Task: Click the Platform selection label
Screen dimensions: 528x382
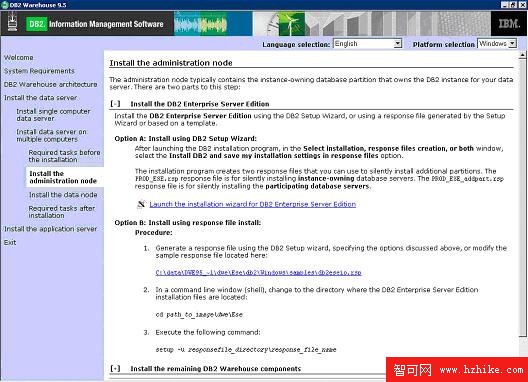Action: point(444,44)
